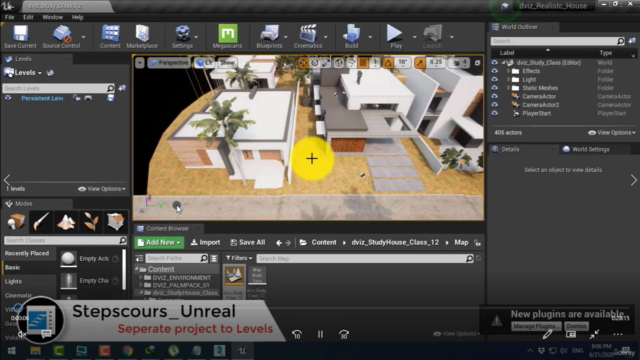Open the Perspective view button
Screen dimensions: 640x360
[169, 63]
